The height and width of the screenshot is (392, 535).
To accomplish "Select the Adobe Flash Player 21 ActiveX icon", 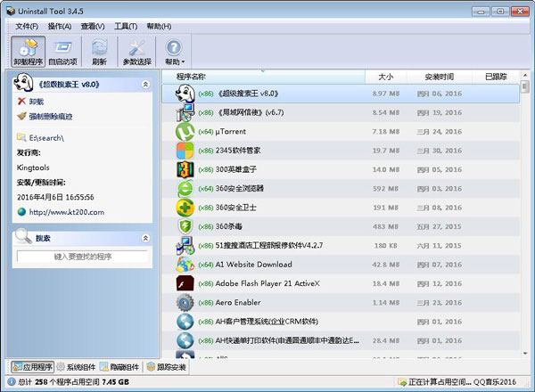I will pyautogui.click(x=185, y=283).
